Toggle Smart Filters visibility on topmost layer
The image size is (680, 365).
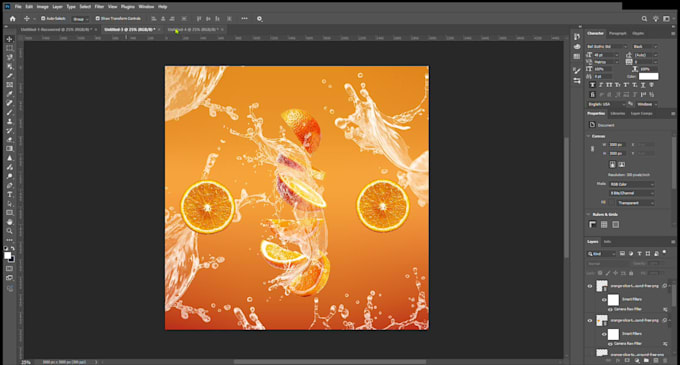(604, 300)
